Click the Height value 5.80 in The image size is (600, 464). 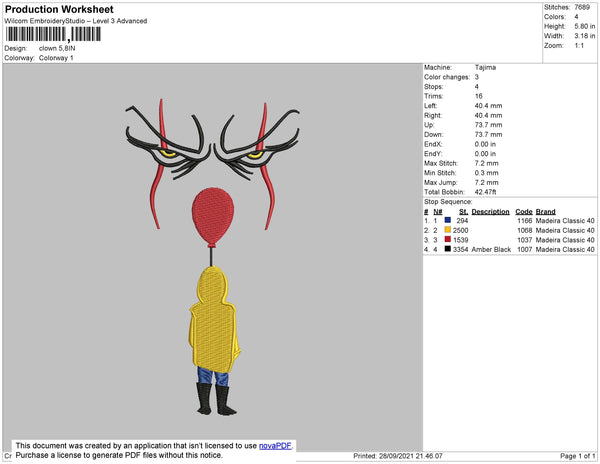(x=585, y=26)
